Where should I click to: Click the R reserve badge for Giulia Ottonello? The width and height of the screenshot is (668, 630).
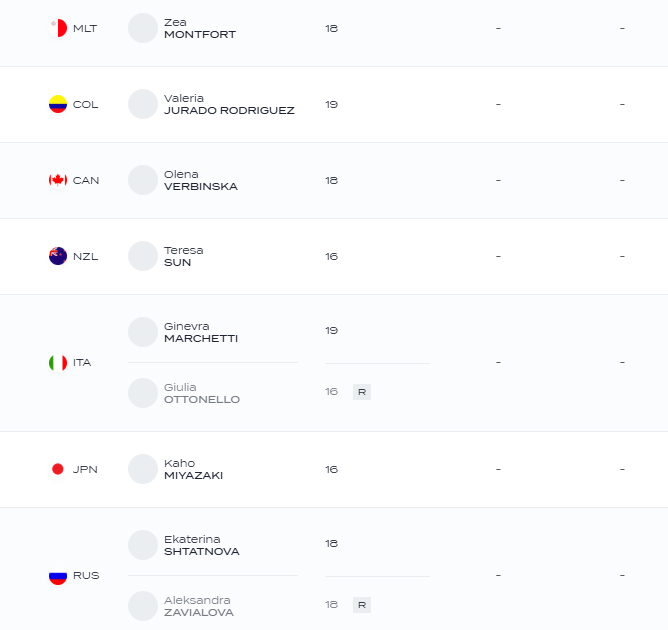coord(362,392)
